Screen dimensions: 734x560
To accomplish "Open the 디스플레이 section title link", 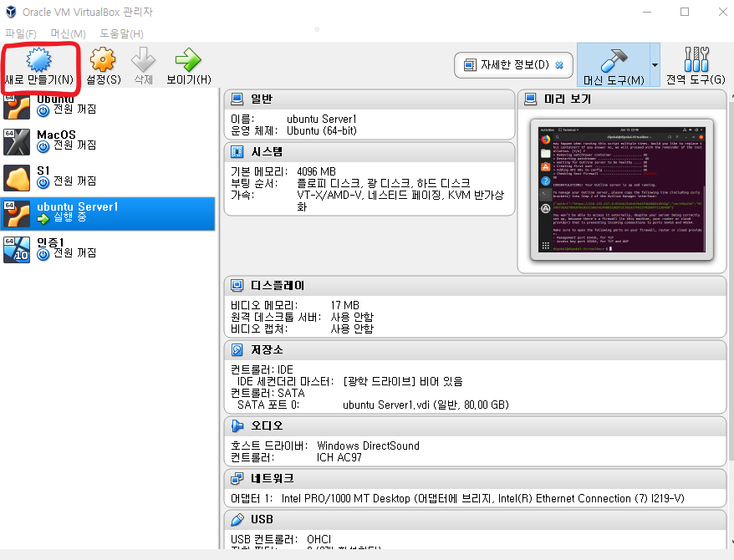I will coord(278,285).
